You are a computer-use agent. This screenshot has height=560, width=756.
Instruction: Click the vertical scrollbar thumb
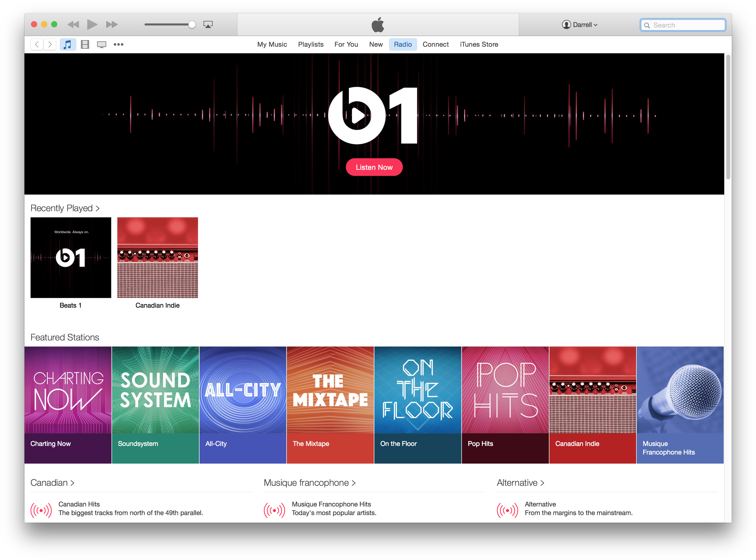point(728,117)
